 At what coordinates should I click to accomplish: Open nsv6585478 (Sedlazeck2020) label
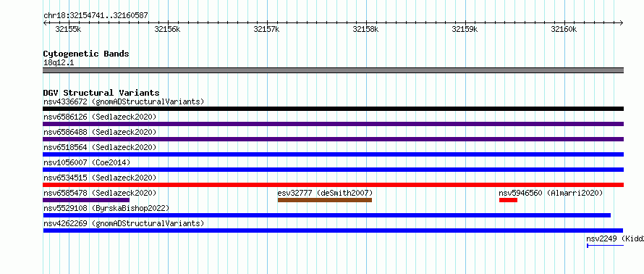100,193
